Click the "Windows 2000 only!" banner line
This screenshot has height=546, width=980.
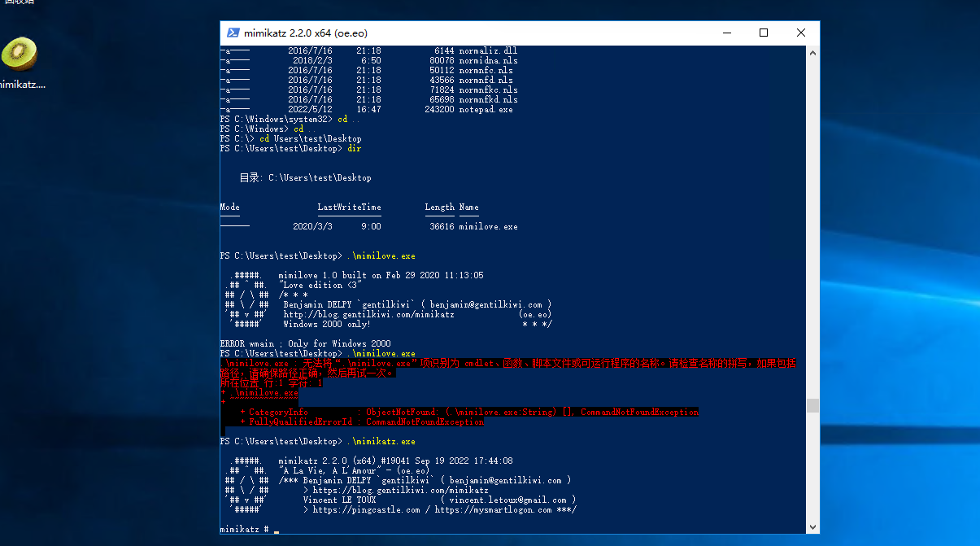pos(327,324)
